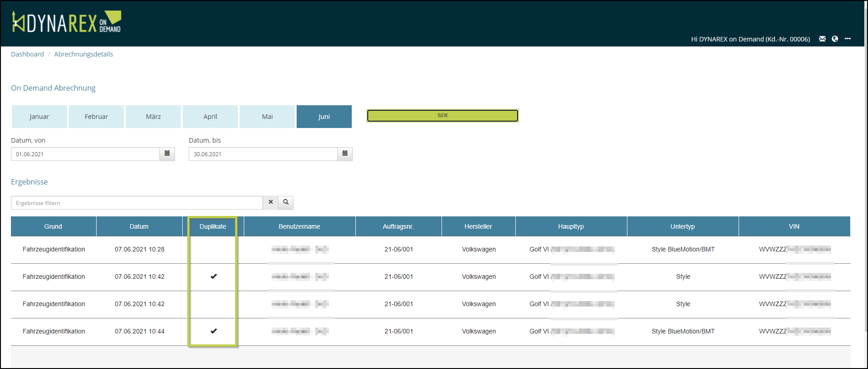Click the globe language icon

[x=835, y=39]
